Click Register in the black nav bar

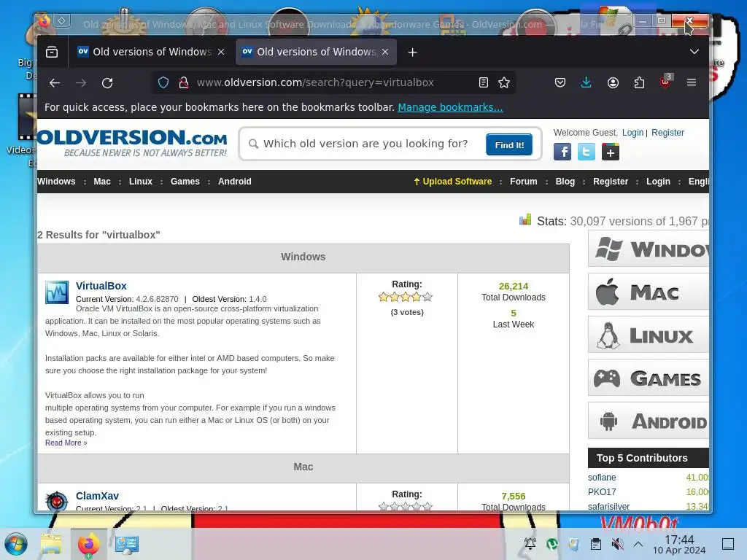tap(611, 182)
